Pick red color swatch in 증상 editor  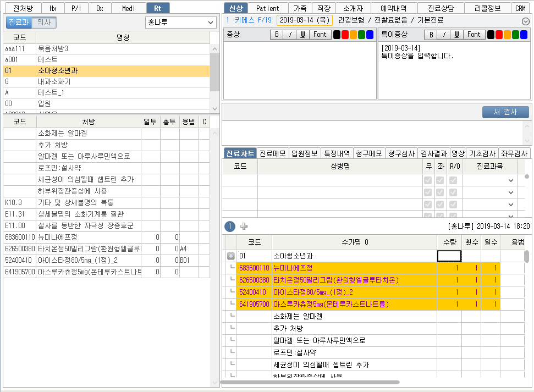(x=345, y=35)
